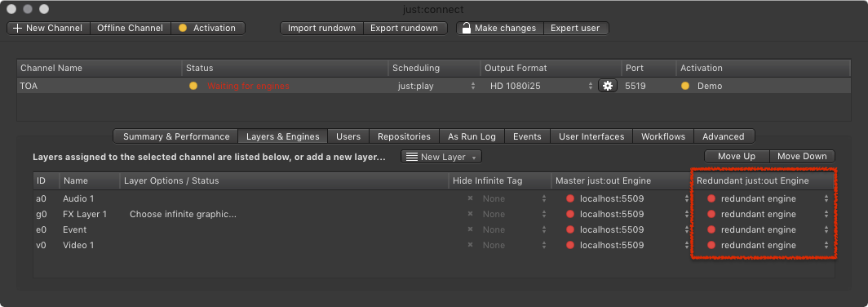Click the Offline Channel button

130,28
